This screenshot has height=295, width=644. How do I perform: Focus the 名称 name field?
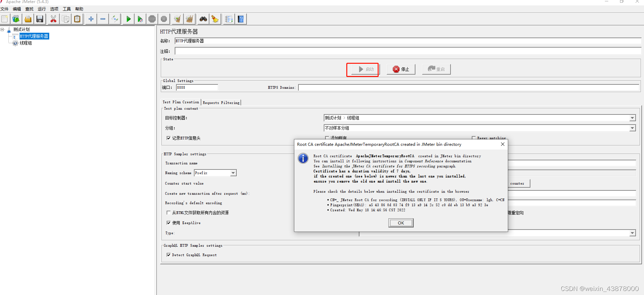click(408, 41)
